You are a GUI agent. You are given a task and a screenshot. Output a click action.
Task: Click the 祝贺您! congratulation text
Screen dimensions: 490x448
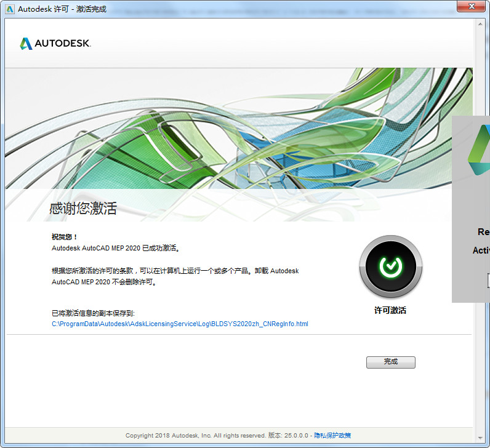pyautogui.click(x=64, y=237)
